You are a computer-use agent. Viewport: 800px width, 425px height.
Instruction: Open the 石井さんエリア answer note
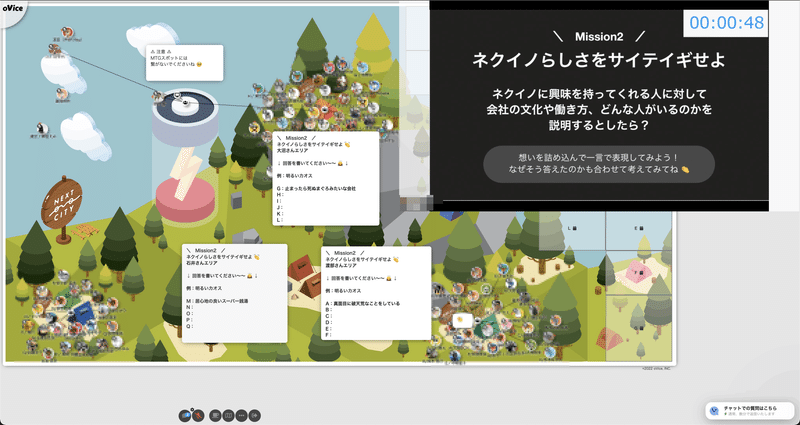[x=235, y=293]
